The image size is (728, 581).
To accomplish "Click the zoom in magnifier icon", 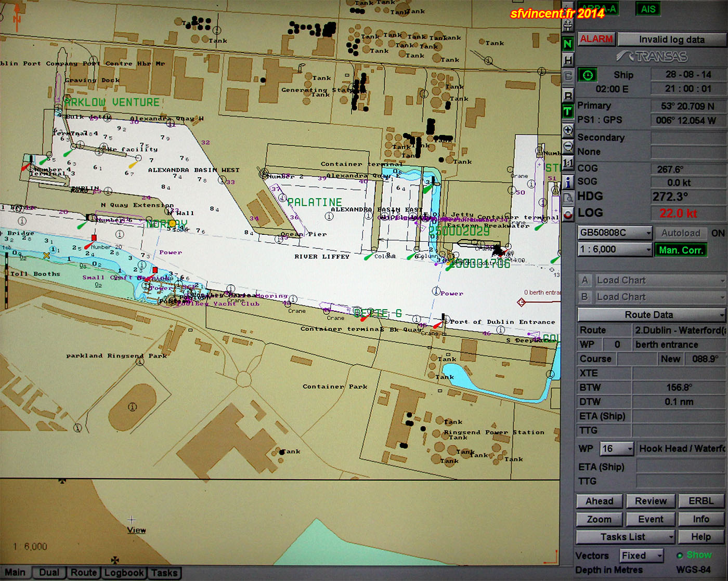I will 568,130.
